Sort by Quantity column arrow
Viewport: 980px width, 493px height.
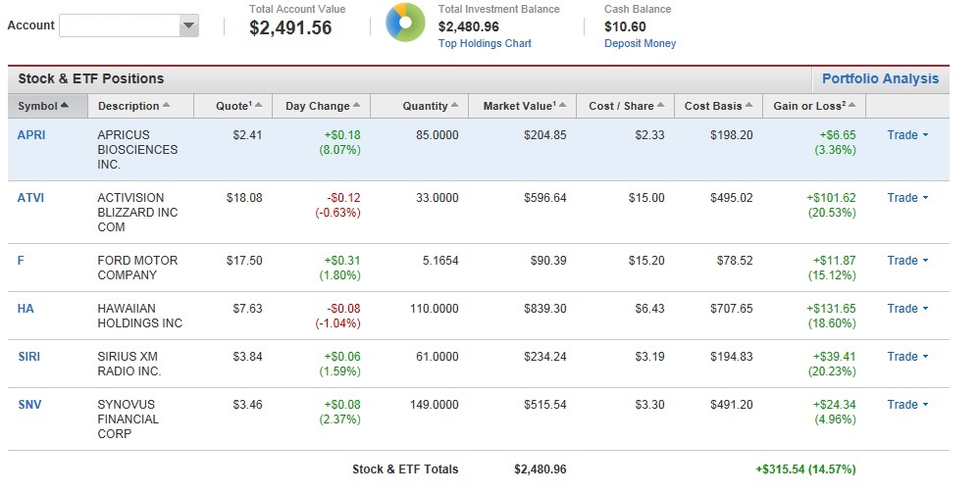454,106
